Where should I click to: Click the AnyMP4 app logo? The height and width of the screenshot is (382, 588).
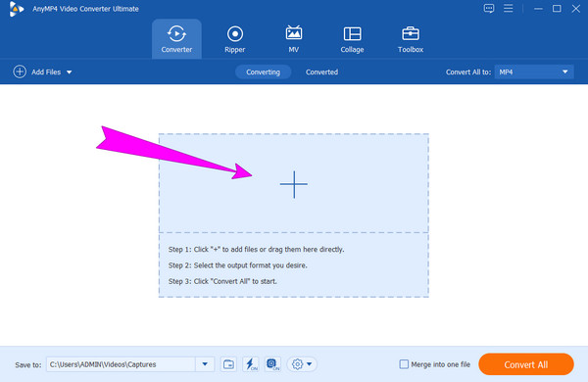[x=16, y=9]
